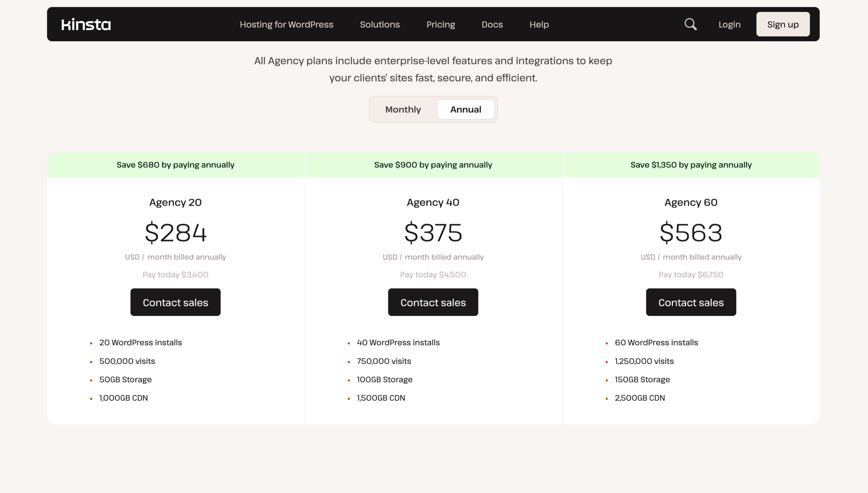
Task: Click '1,500GB CDN' item
Action: (x=381, y=398)
